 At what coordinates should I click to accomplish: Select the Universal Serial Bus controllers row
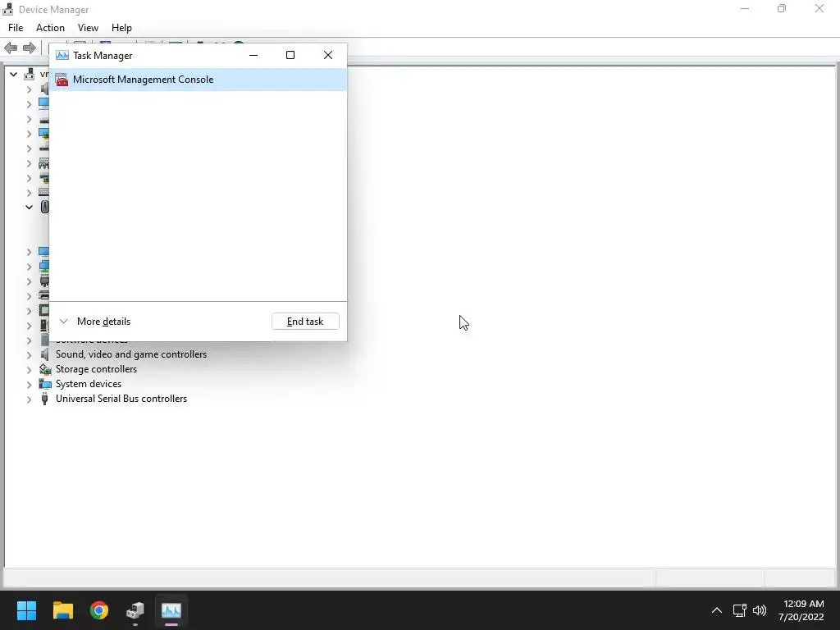(121, 399)
